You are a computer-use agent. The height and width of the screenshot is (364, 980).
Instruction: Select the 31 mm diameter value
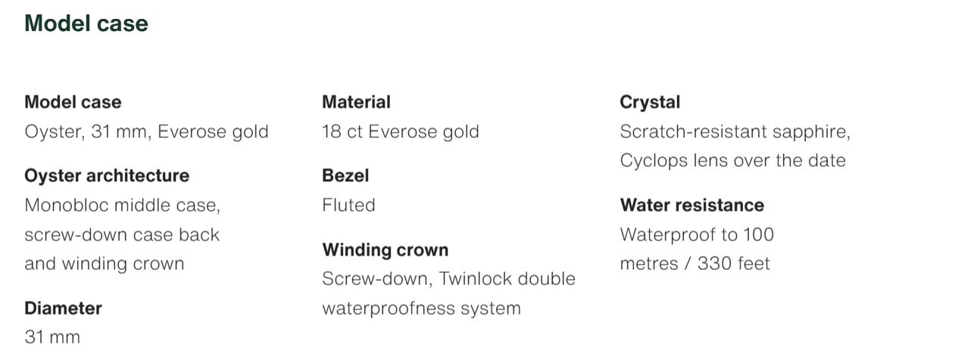pyautogui.click(x=52, y=337)
